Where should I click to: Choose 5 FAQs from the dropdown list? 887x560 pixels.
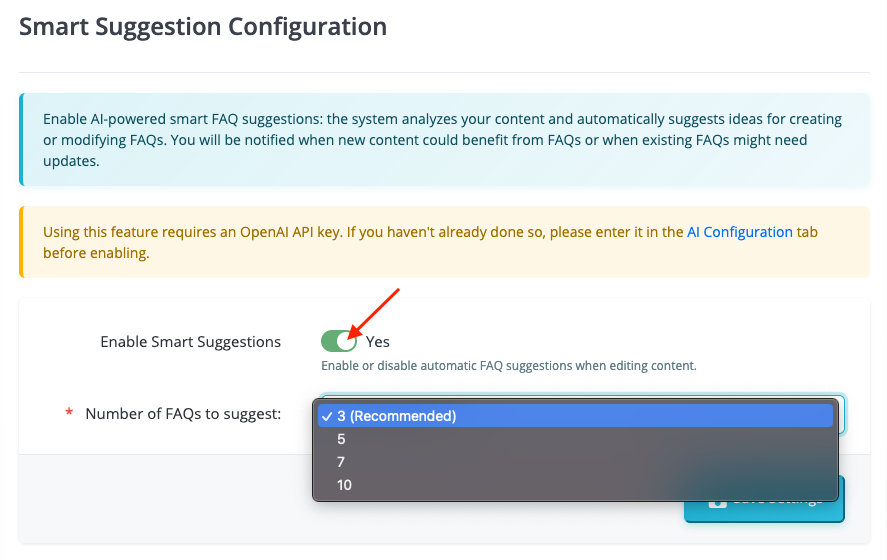click(342, 439)
